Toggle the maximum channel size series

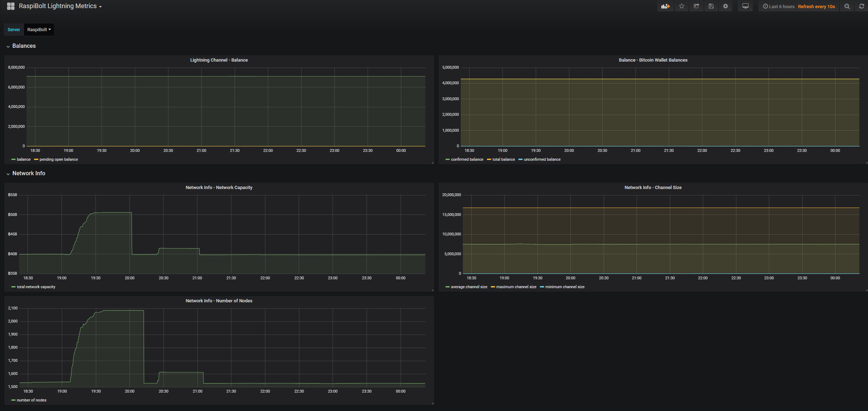[x=516, y=287]
